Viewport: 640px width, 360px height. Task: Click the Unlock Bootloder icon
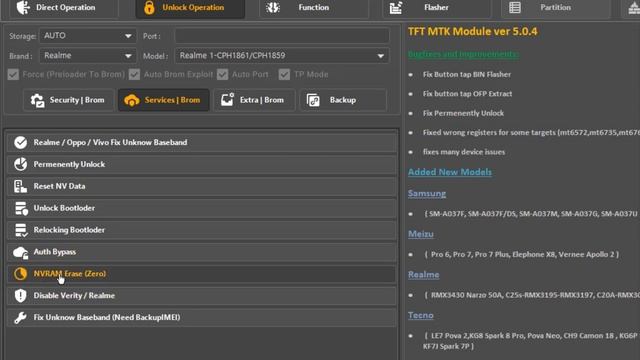[x=21, y=209]
